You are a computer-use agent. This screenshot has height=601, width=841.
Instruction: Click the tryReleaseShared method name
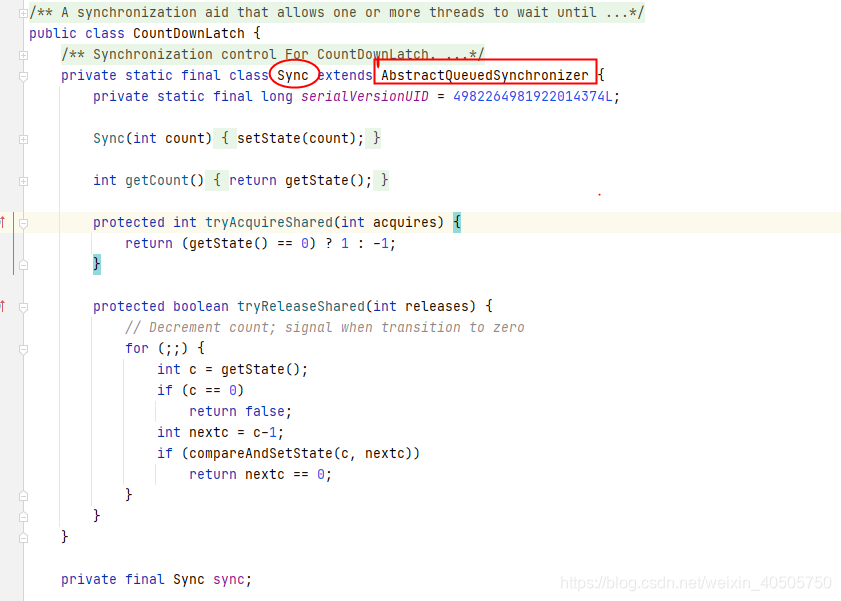[x=301, y=306]
